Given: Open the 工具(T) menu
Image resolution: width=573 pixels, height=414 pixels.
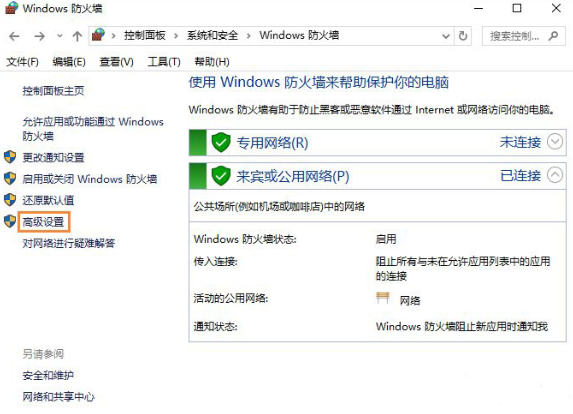Looking at the screenshot, I should point(164,62).
